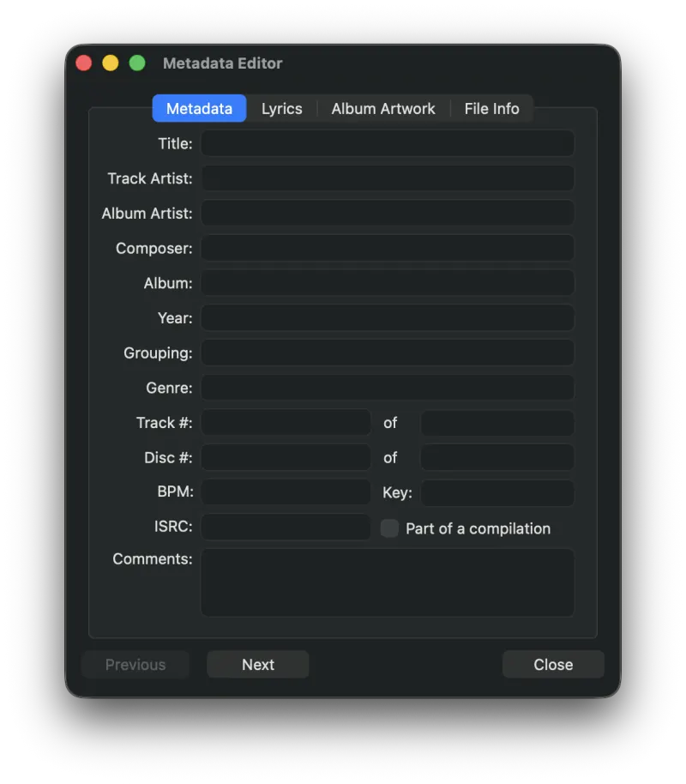The height and width of the screenshot is (784, 686).
Task: Focus the Year input field
Action: (x=388, y=318)
